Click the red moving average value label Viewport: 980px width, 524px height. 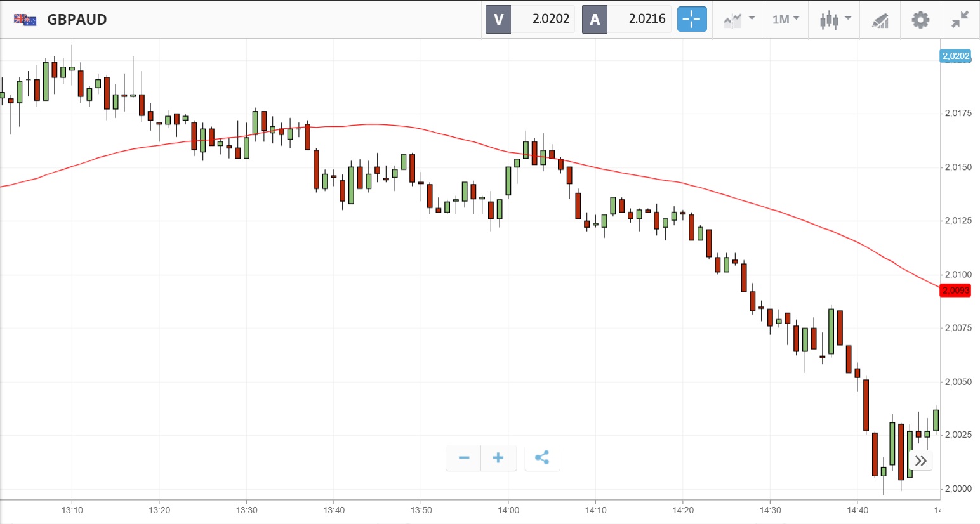(x=955, y=291)
